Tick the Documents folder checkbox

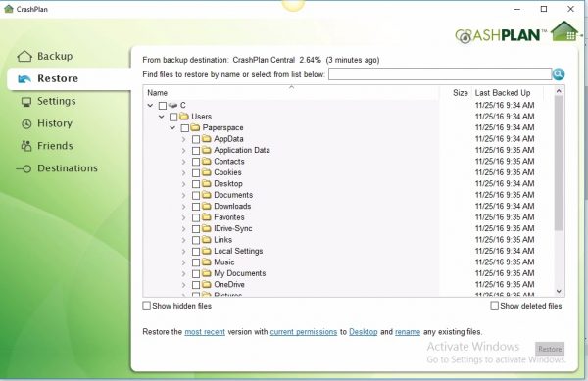pyautogui.click(x=196, y=195)
